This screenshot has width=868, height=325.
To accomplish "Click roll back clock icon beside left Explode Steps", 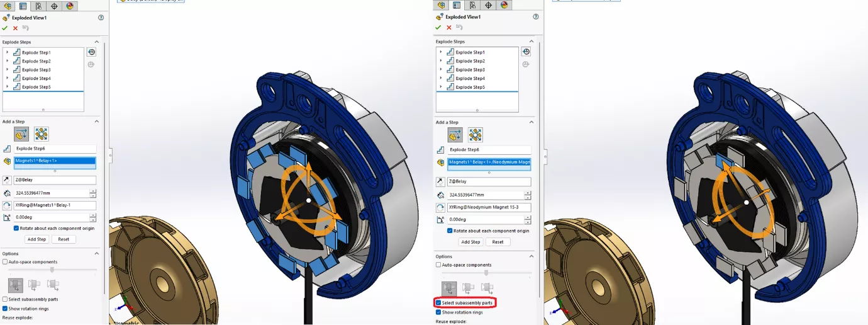I will click(x=91, y=52).
